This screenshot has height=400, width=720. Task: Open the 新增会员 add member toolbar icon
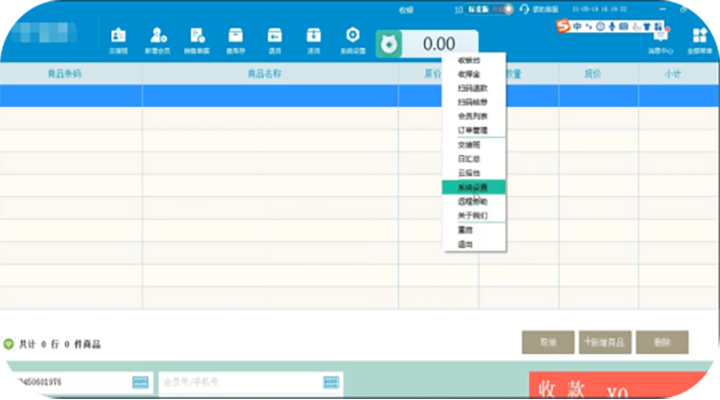158,41
